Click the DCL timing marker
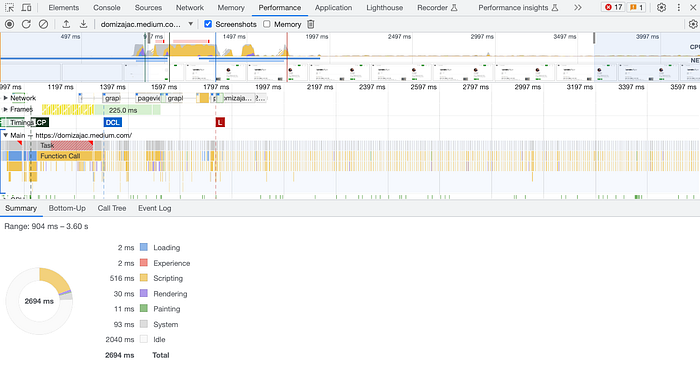Image resolution: width=700 pixels, height=369 pixels. point(112,122)
